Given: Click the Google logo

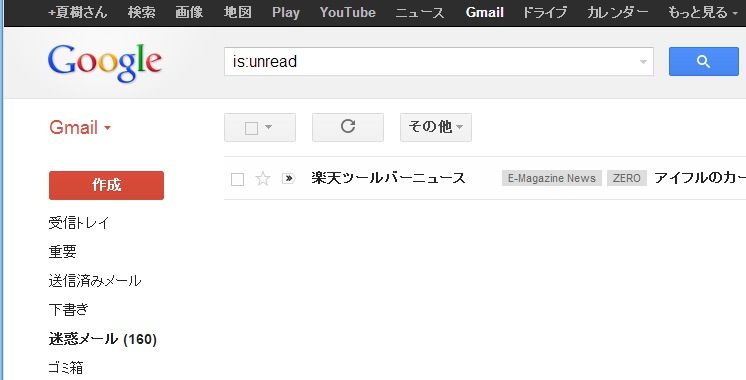Looking at the screenshot, I should (105, 63).
